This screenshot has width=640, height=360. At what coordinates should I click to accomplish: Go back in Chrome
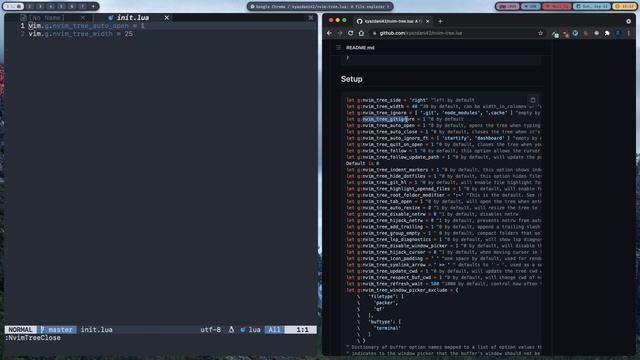[330, 33]
